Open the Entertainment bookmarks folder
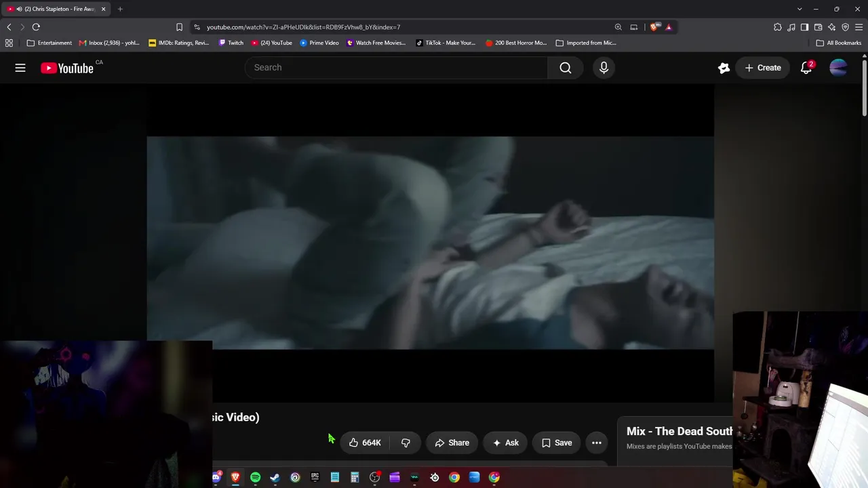Screen dimensions: 868x488 point(49,43)
